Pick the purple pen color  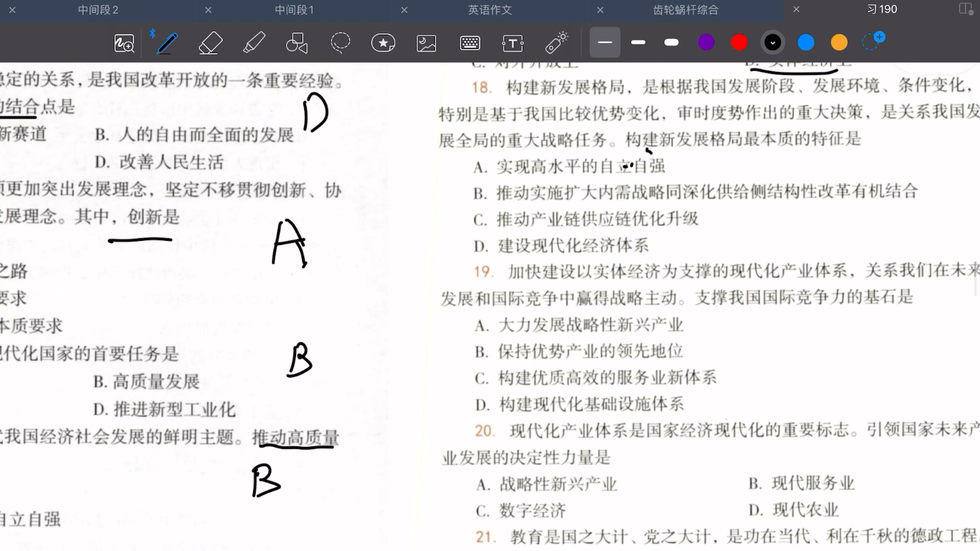pos(706,42)
